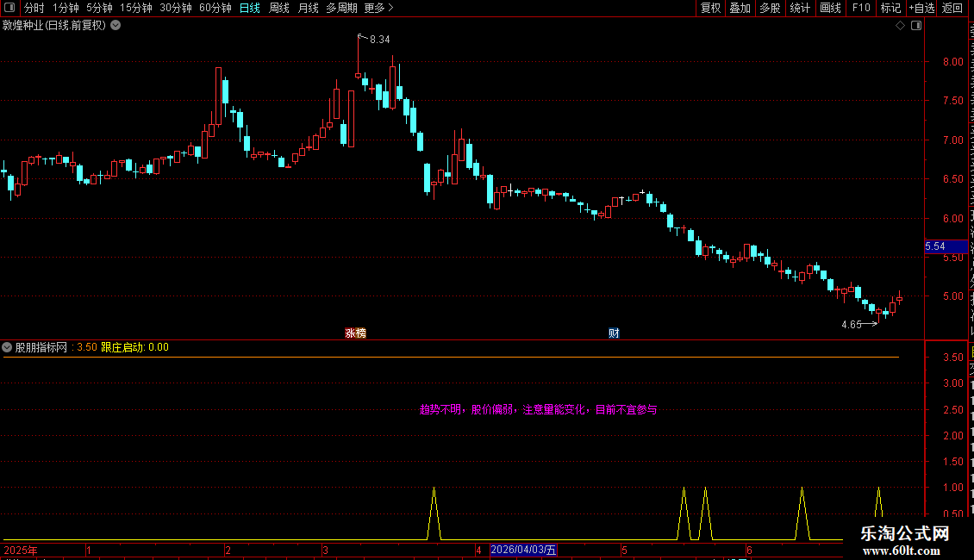The image size is (974, 560).
Task: Expand the 更多 periods menu
Action: [x=378, y=8]
